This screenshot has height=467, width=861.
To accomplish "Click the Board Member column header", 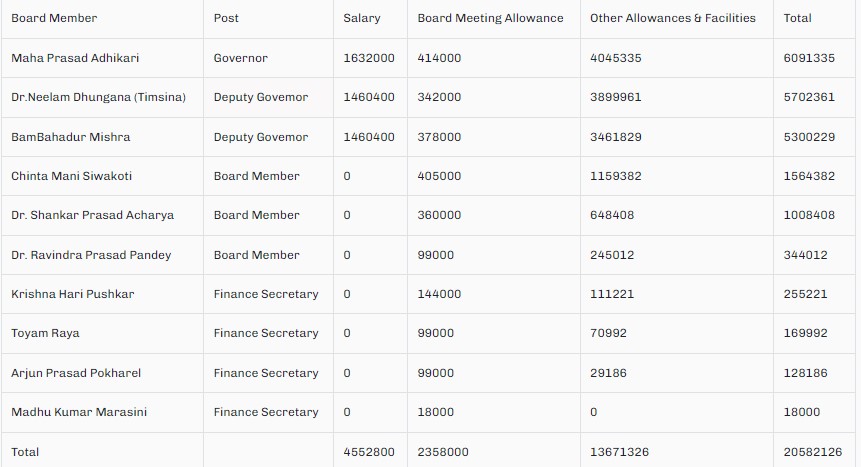I will (x=54, y=18).
